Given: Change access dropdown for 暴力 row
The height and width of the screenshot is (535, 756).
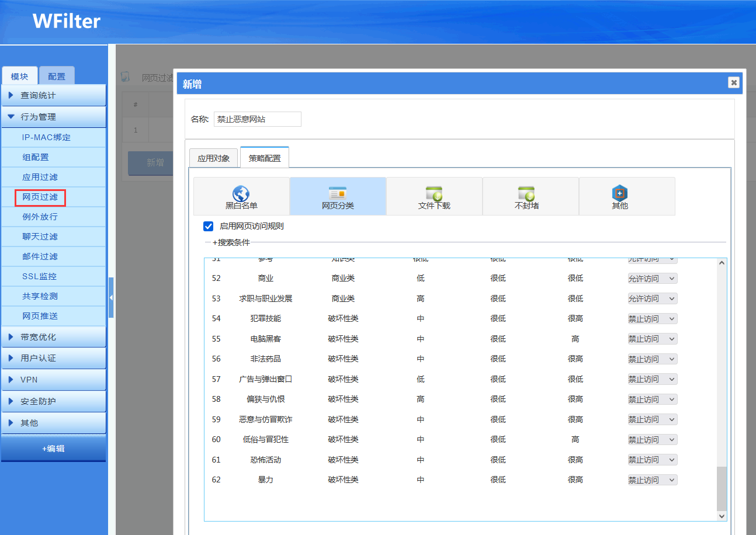Looking at the screenshot, I should (x=652, y=480).
